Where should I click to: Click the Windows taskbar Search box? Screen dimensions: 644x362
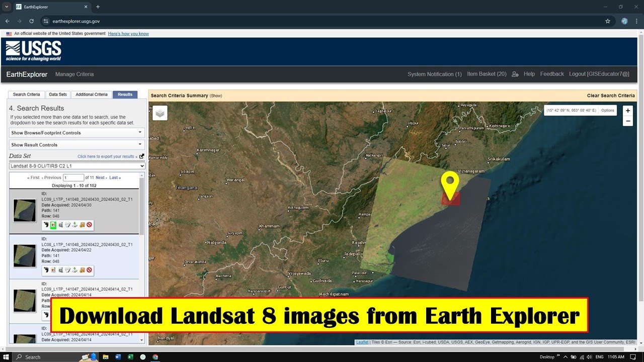tap(55, 357)
